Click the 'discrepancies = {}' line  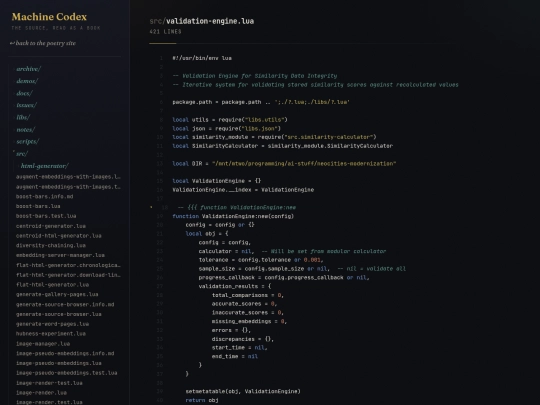[243, 339]
